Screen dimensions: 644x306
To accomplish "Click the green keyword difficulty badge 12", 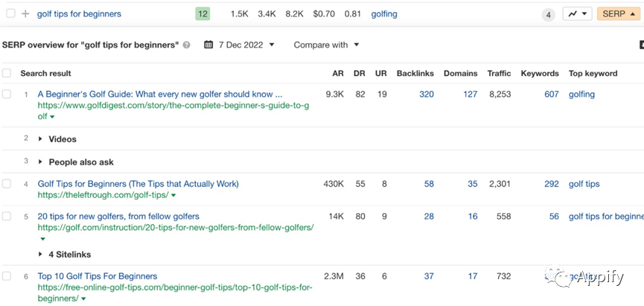I will pos(203,14).
